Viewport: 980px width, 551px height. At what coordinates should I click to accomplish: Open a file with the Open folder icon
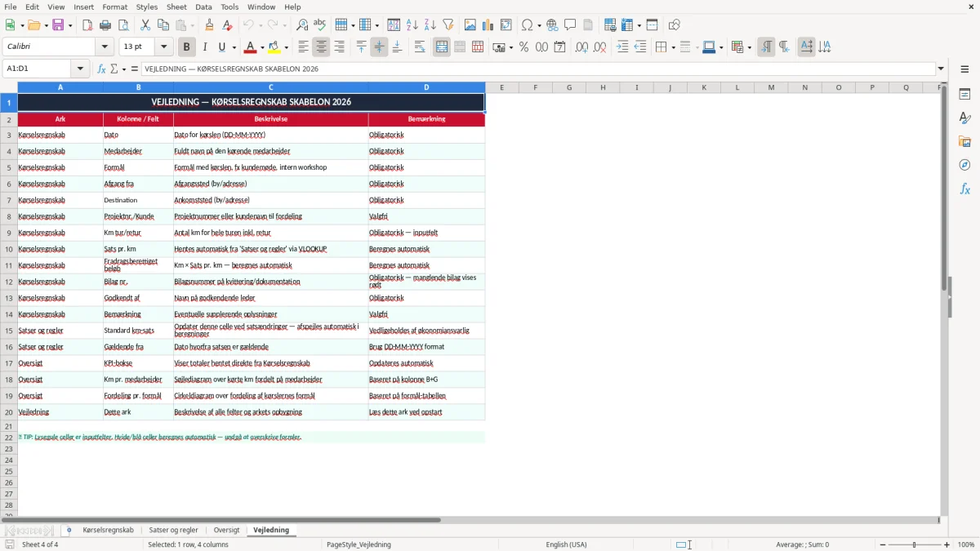click(x=33, y=25)
